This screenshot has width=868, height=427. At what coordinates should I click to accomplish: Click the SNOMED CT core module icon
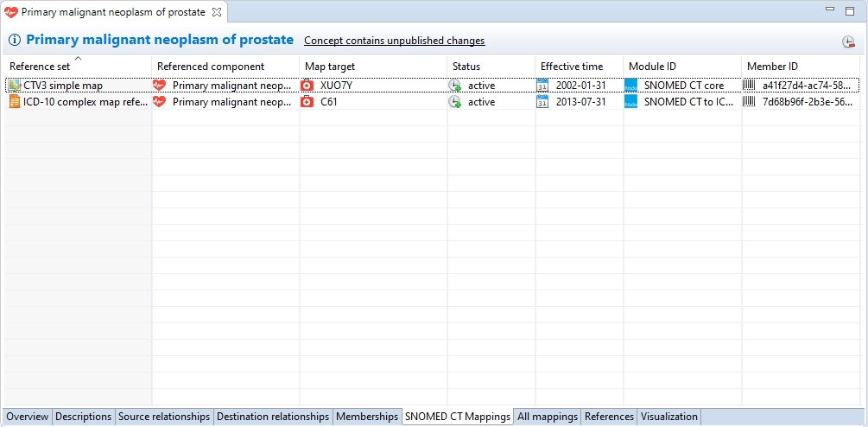630,86
